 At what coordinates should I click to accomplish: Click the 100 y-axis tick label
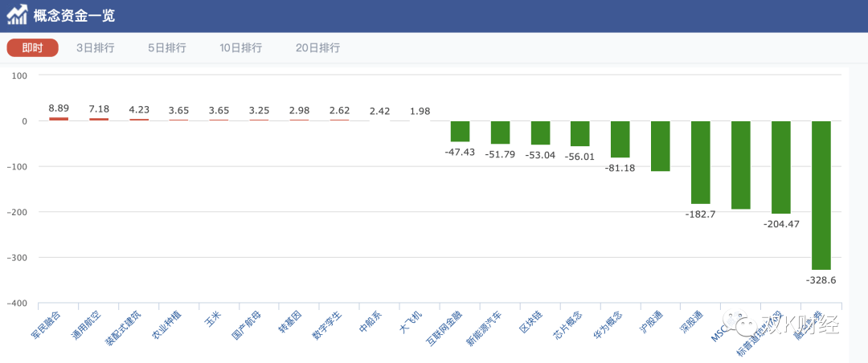(x=20, y=75)
